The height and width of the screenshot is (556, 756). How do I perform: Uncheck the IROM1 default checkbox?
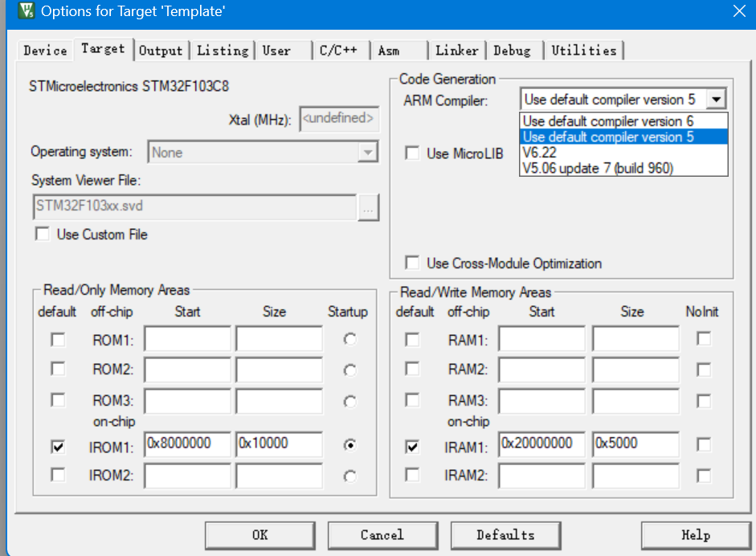point(58,447)
